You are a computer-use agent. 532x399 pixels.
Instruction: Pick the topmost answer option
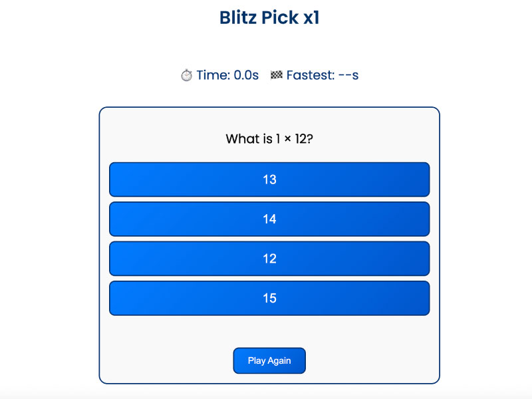[269, 179]
